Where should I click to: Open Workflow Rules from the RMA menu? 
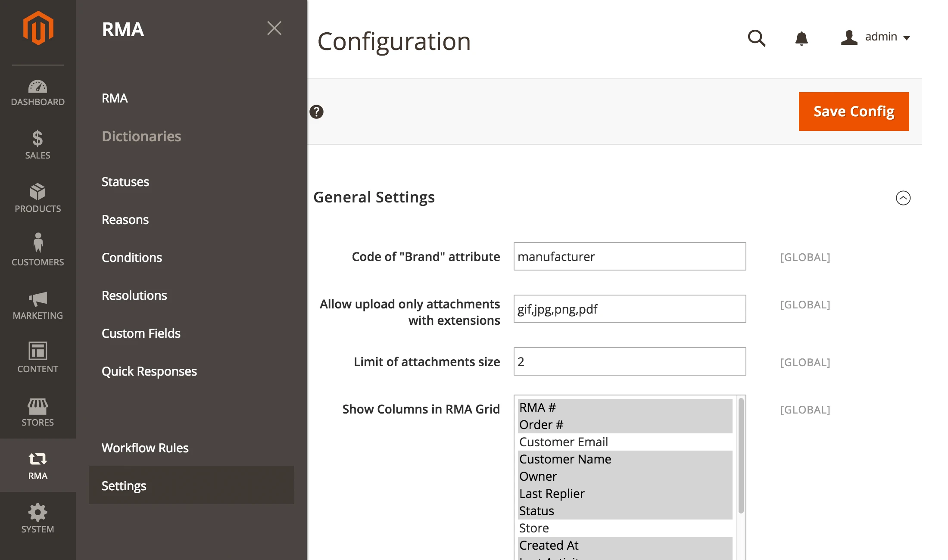coord(145,448)
